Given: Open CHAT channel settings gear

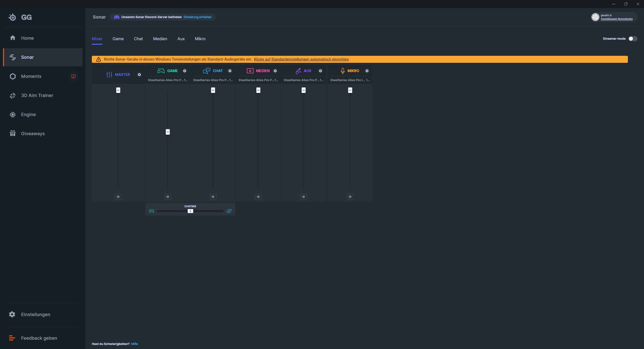Looking at the screenshot, I should [x=230, y=71].
